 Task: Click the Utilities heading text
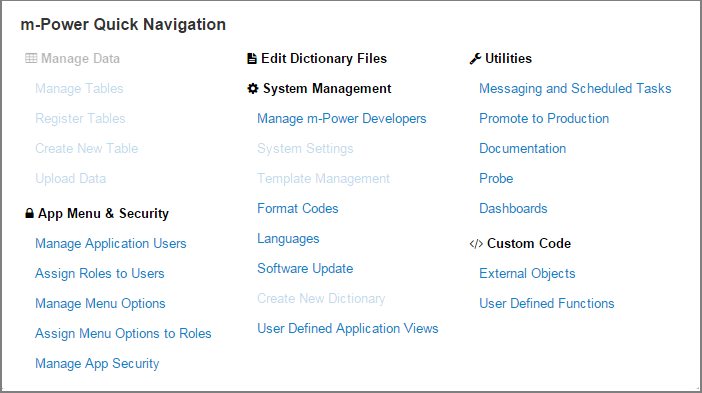509,59
